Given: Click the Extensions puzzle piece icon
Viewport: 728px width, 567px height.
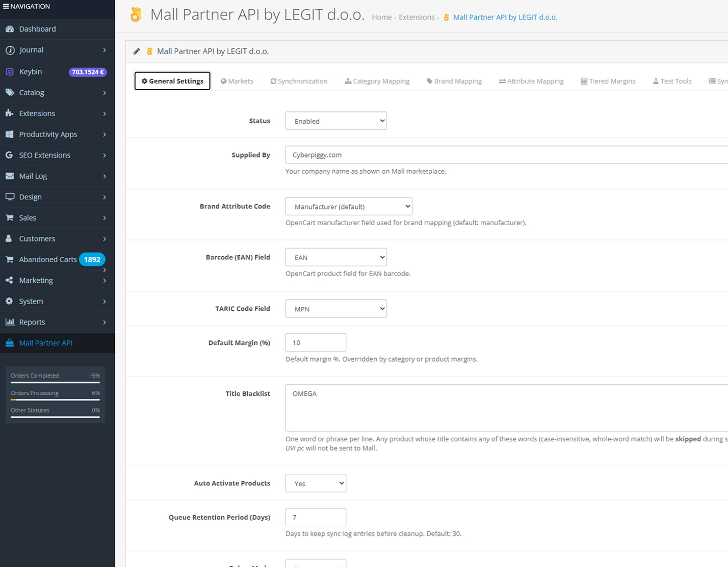Looking at the screenshot, I should 10,114.
